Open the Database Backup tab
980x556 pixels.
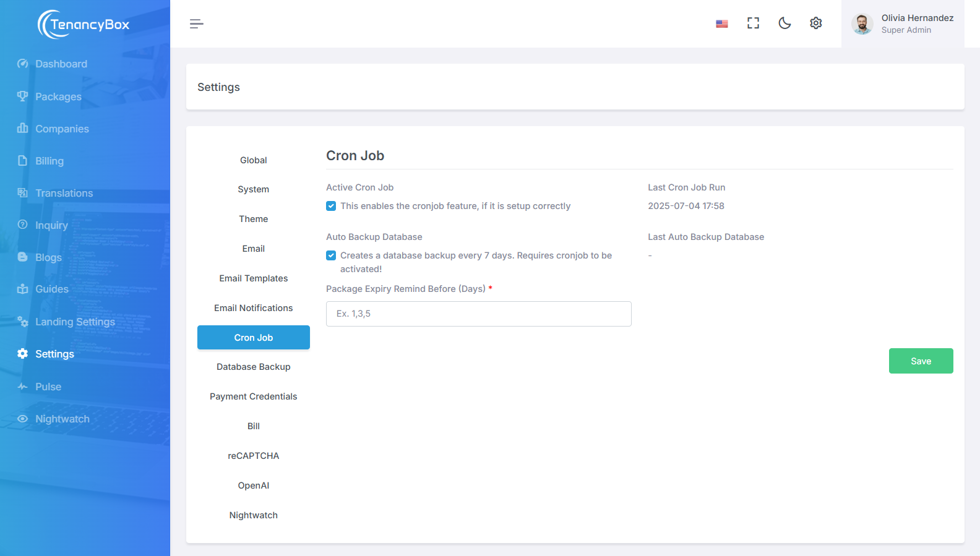(x=254, y=367)
